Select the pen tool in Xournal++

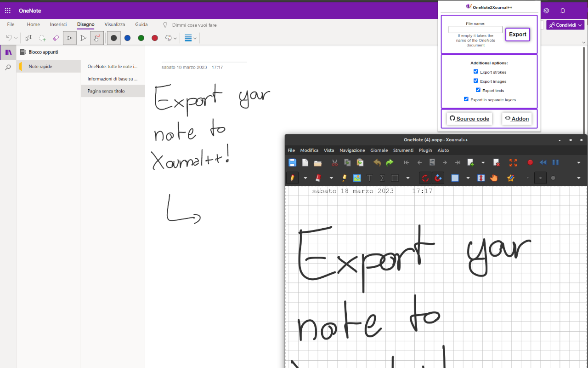click(x=292, y=178)
